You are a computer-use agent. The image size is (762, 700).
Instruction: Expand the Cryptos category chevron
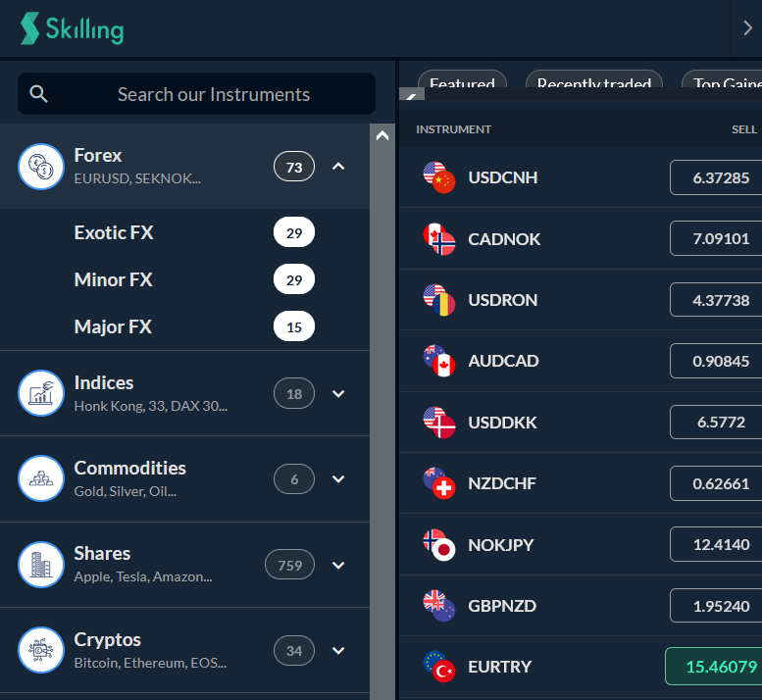(x=338, y=650)
